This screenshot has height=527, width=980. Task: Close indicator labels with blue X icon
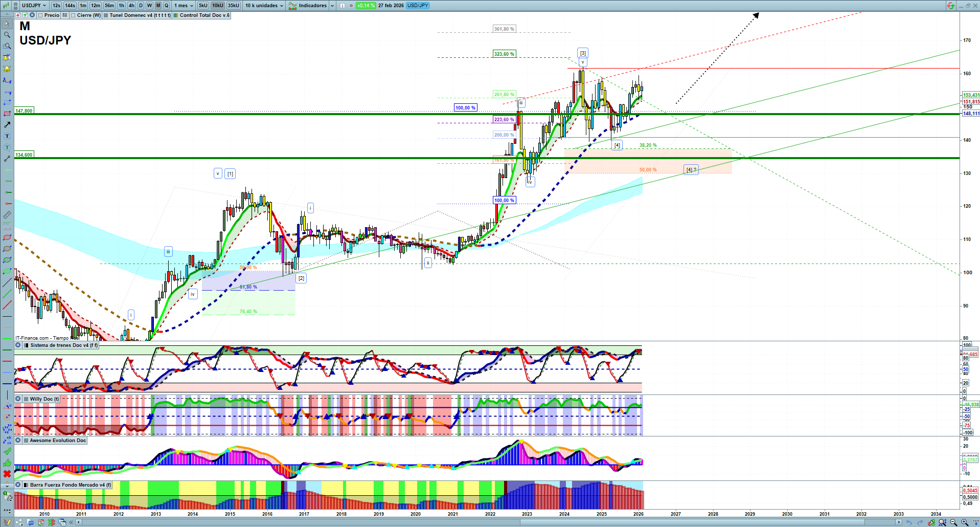[x=32, y=15]
